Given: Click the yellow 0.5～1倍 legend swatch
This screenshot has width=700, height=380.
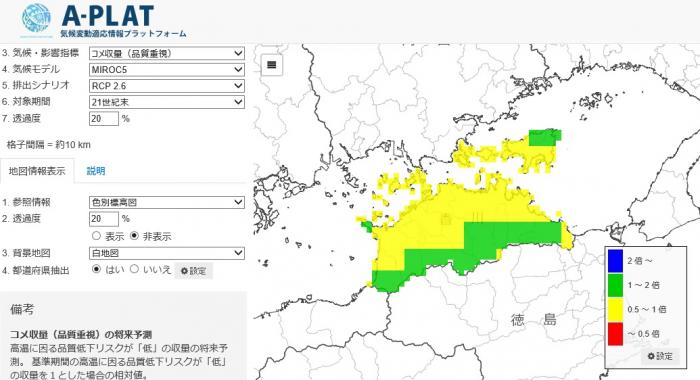Looking at the screenshot, I should (615, 309).
